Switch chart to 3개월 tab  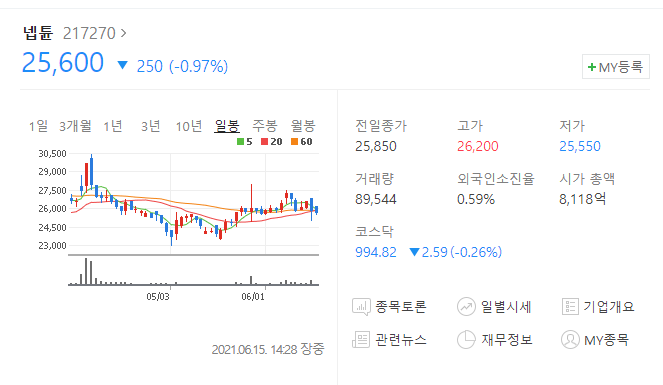[x=75, y=126]
